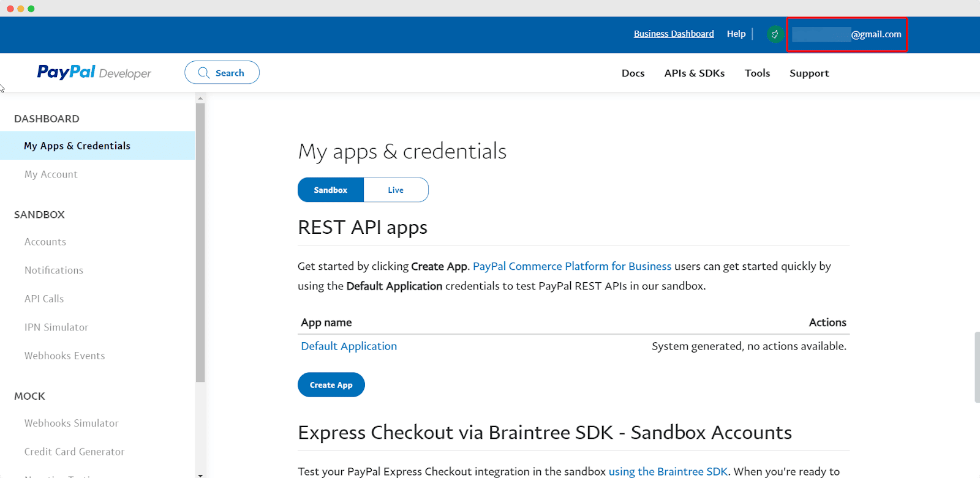Click the 'REST API apps' heading
The height and width of the screenshot is (478, 980).
click(x=363, y=228)
